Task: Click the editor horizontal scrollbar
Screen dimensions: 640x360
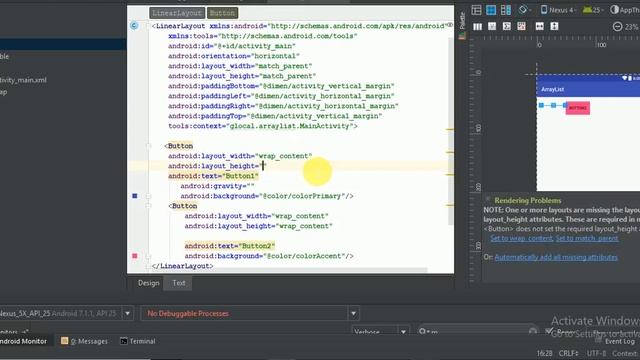Action: click(288, 270)
